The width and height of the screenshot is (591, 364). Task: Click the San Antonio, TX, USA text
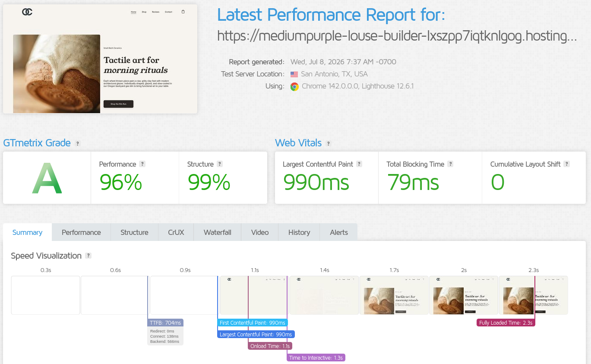point(334,74)
